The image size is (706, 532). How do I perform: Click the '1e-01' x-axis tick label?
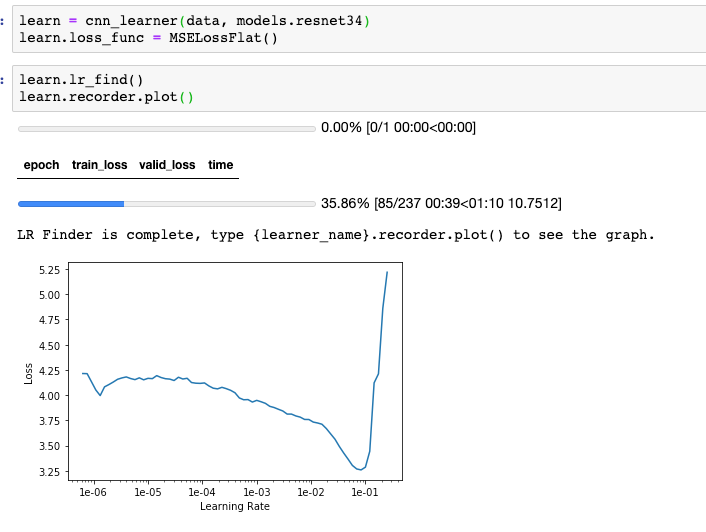(x=365, y=492)
